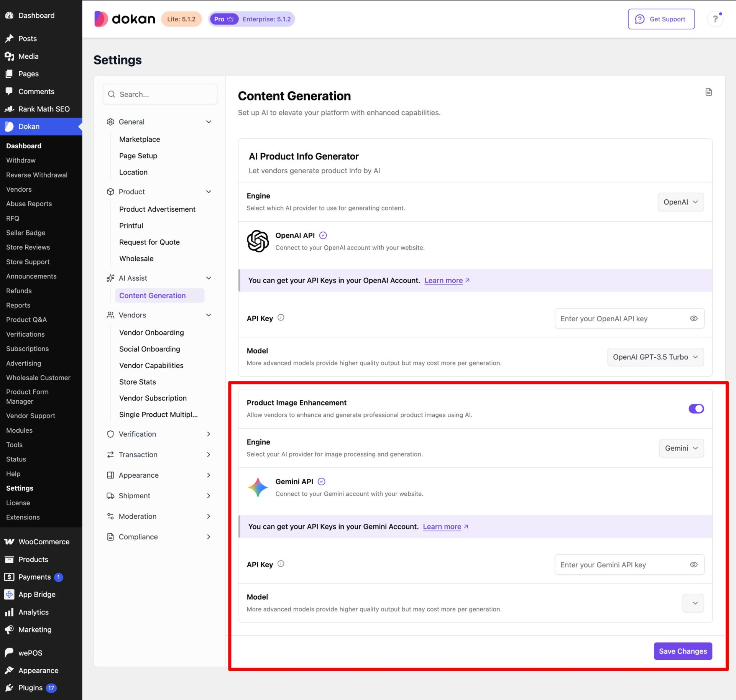Collapse the General settings section
The width and height of the screenshot is (736, 700).
(159, 122)
